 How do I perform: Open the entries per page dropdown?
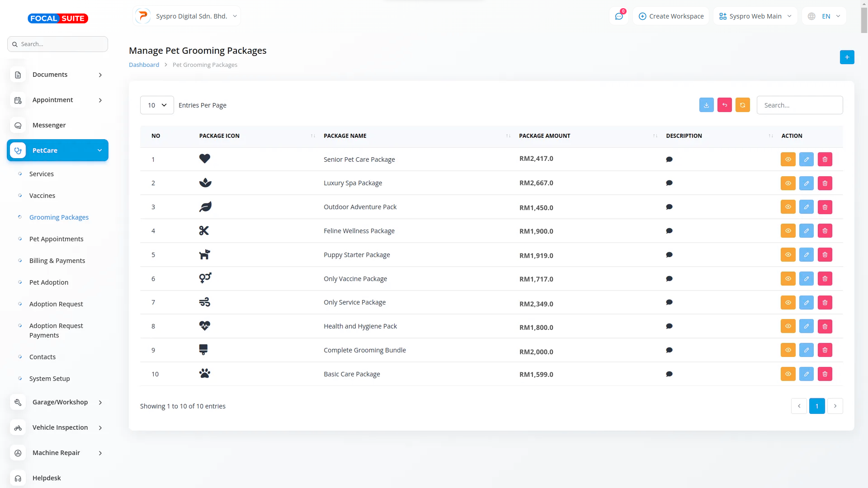click(x=157, y=105)
